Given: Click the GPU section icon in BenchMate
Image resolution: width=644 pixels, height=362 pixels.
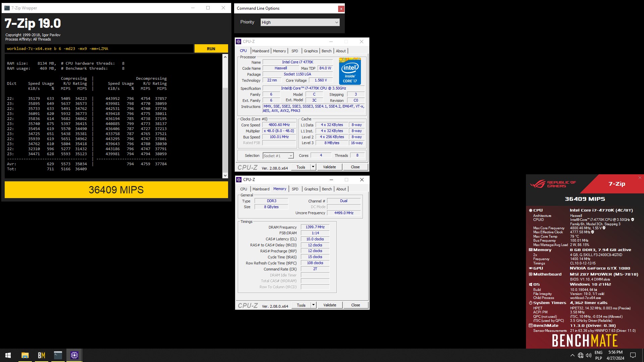Looking at the screenshot, I should pyautogui.click(x=531, y=268).
